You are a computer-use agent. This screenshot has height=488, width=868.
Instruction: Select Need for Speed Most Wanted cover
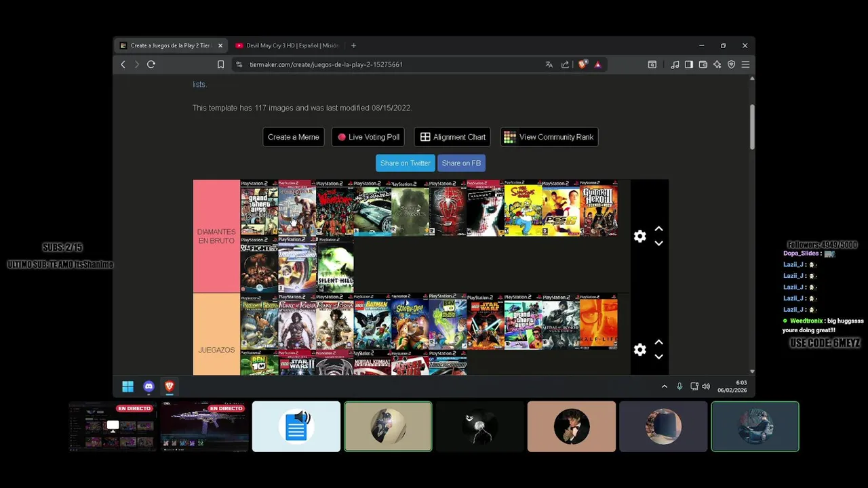pos(372,208)
